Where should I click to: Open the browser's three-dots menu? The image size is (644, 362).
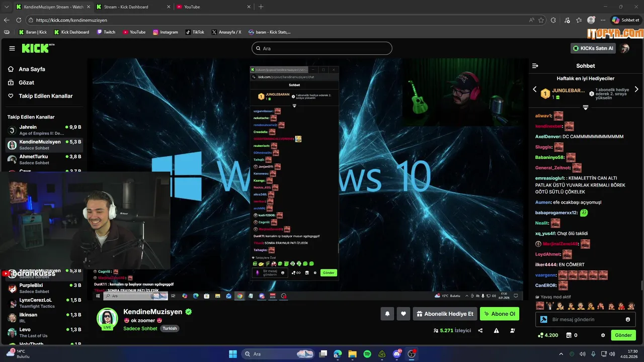coord(603,20)
